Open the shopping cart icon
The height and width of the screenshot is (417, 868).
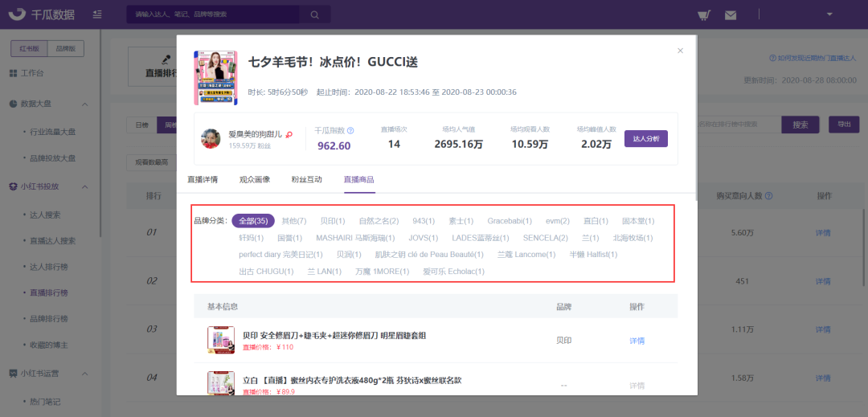coord(703,15)
